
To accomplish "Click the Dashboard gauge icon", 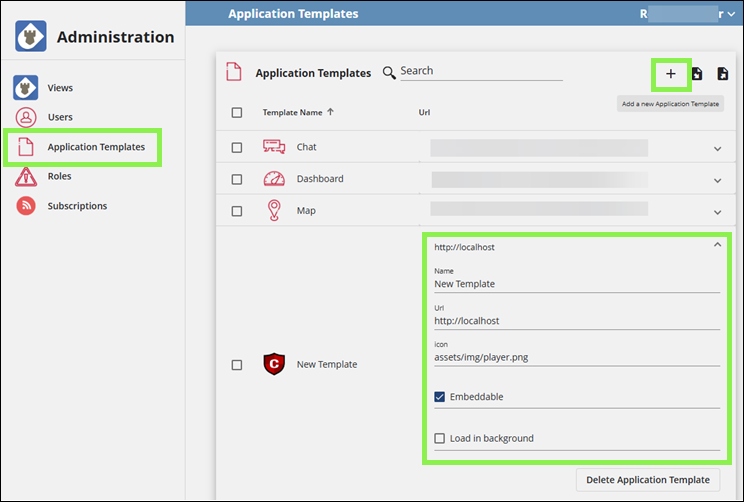I will pyautogui.click(x=274, y=179).
